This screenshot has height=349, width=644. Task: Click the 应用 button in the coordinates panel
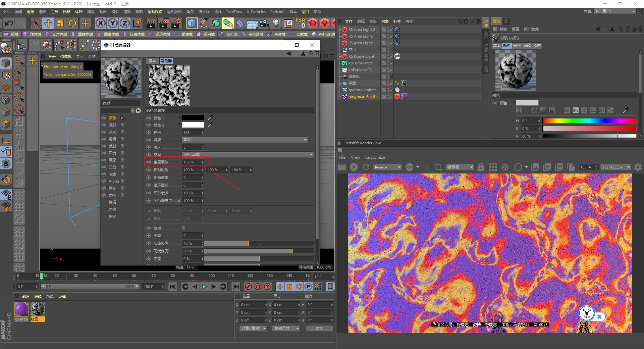pyautogui.click(x=319, y=328)
